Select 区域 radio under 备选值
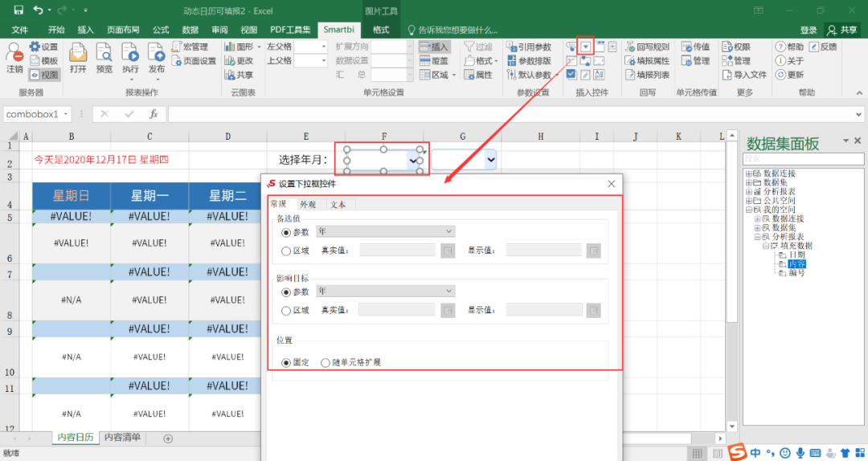868x461 pixels. (285, 251)
